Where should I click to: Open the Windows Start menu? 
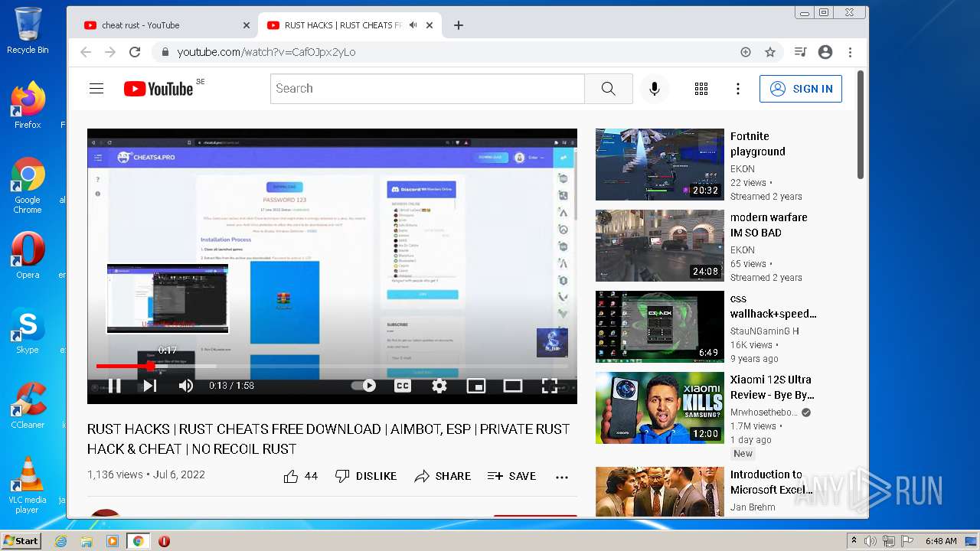point(21,541)
